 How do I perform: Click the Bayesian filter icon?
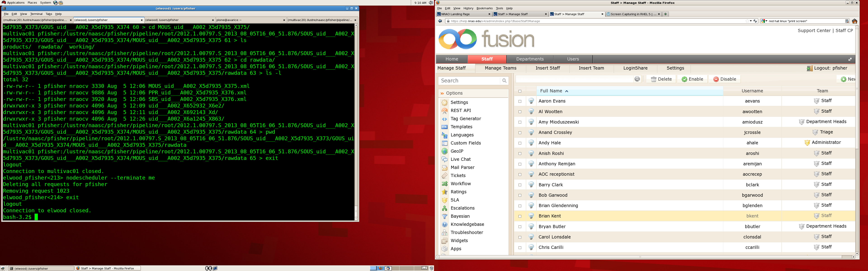click(444, 217)
